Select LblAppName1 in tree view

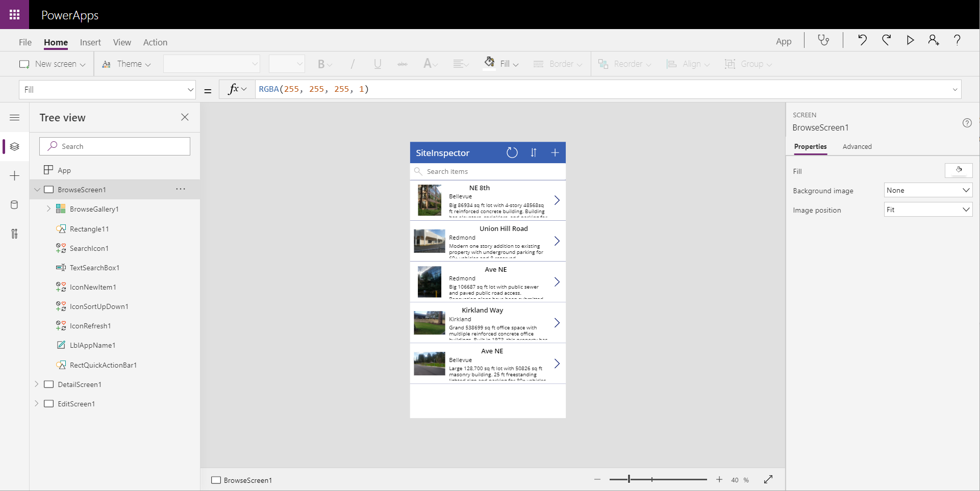tap(92, 345)
